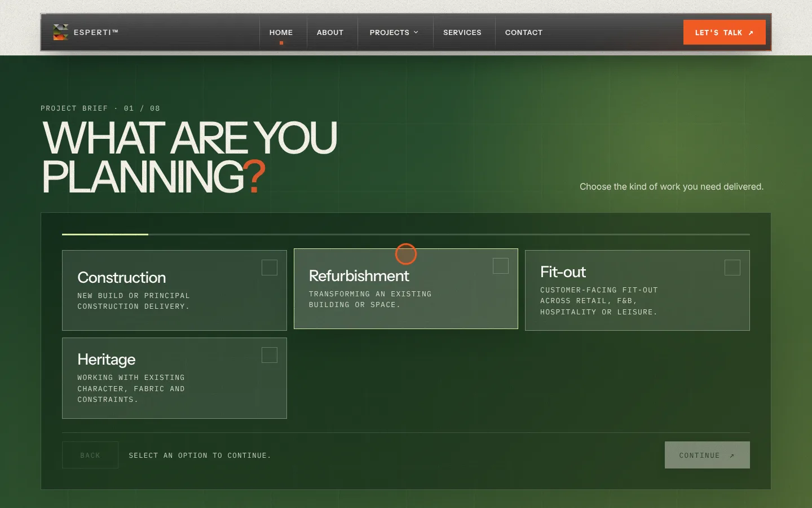Tick the Refurbishment checkbox

501,266
